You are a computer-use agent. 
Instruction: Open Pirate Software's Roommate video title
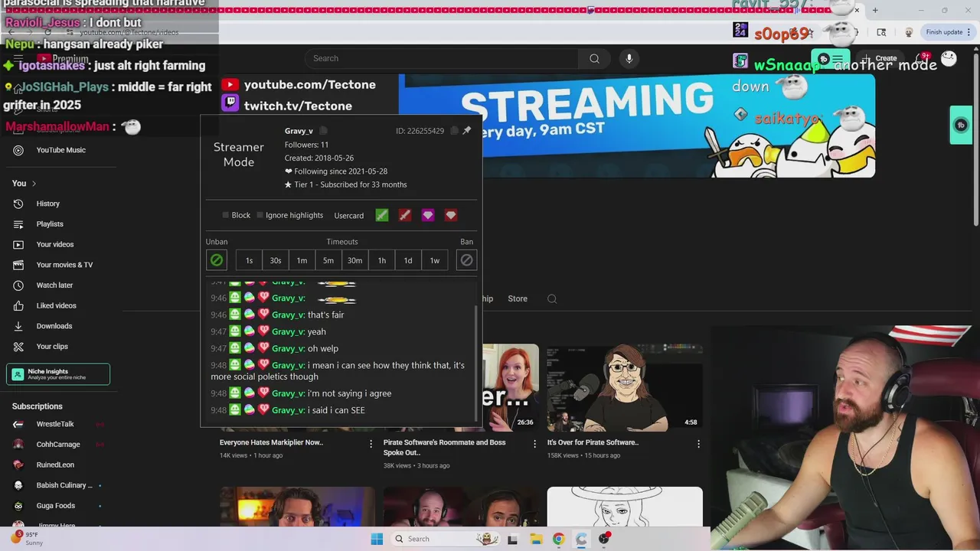click(x=444, y=447)
